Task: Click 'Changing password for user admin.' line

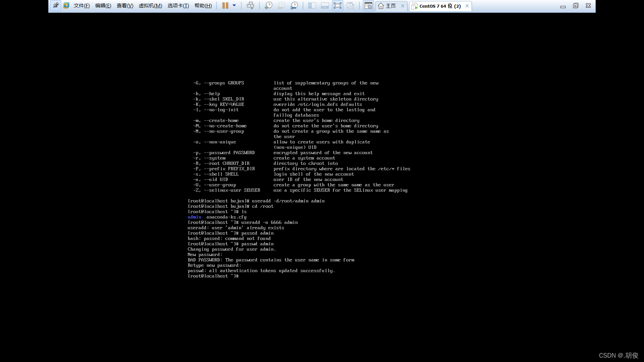Action: (x=232, y=249)
